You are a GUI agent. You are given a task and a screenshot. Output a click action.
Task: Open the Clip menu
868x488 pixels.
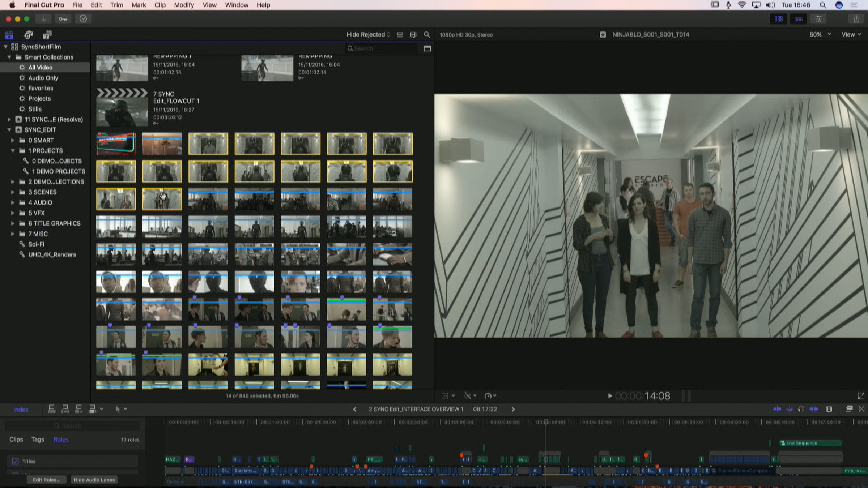[x=160, y=5]
